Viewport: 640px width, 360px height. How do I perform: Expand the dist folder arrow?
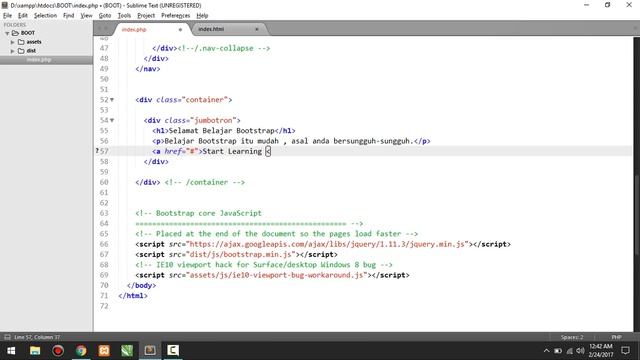pyautogui.click(x=13, y=51)
